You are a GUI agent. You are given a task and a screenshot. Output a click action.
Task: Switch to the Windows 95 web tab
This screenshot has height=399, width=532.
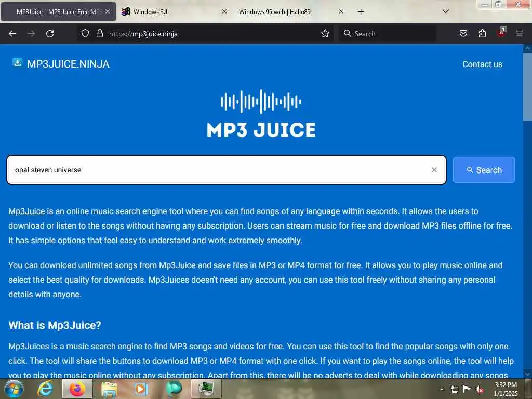290,11
